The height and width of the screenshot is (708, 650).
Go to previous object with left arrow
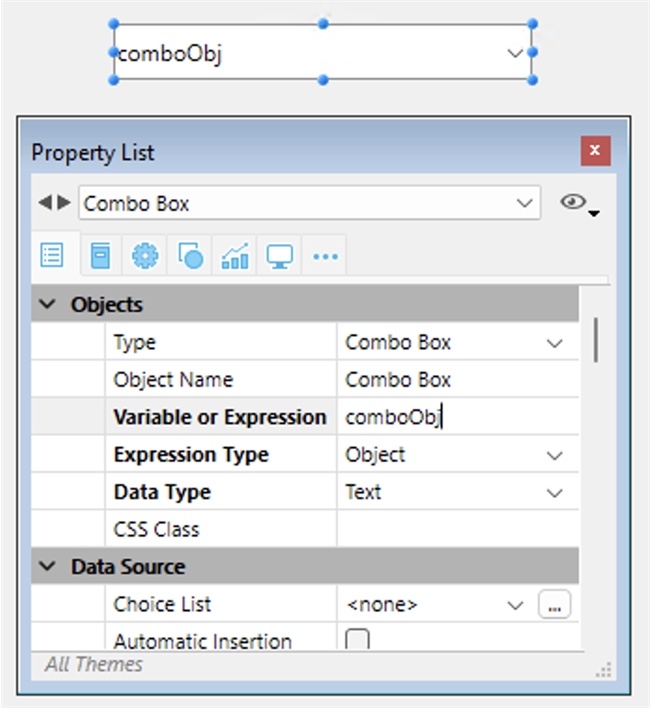pyautogui.click(x=44, y=203)
